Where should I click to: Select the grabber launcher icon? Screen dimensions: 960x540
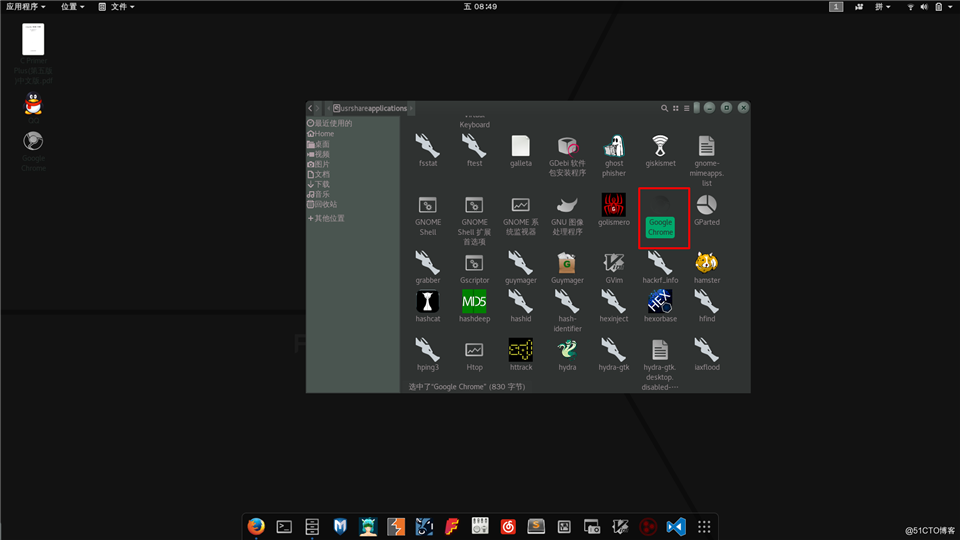coord(427,263)
